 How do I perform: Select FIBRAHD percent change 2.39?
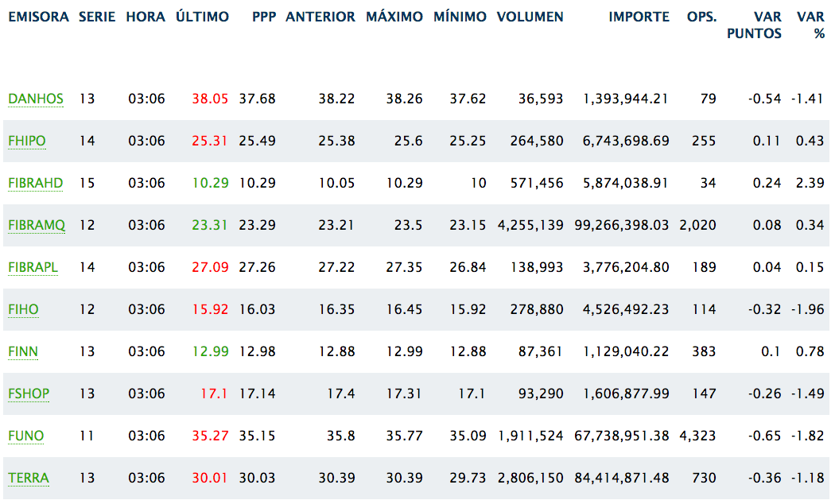[810, 183]
